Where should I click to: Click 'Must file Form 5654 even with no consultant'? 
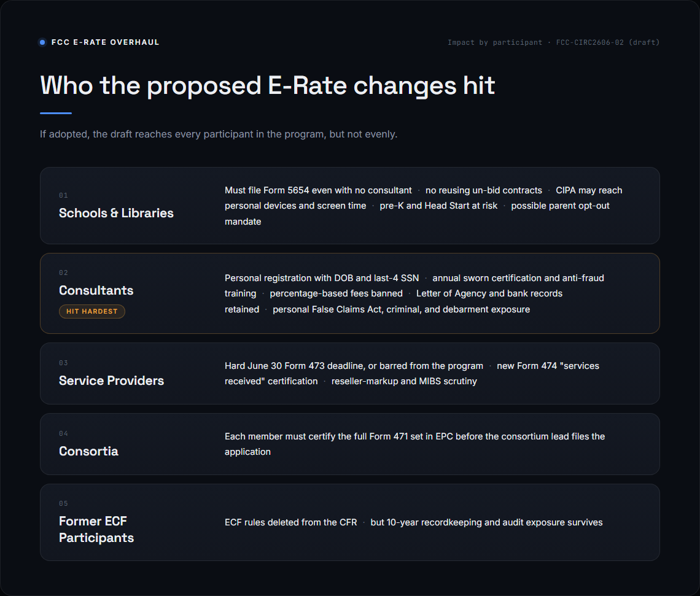pos(318,190)
